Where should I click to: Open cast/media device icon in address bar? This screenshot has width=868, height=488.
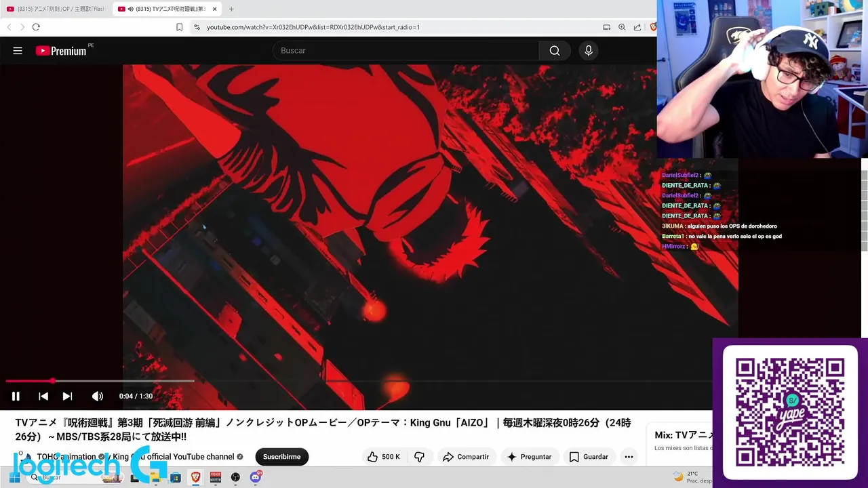point(606,27)
